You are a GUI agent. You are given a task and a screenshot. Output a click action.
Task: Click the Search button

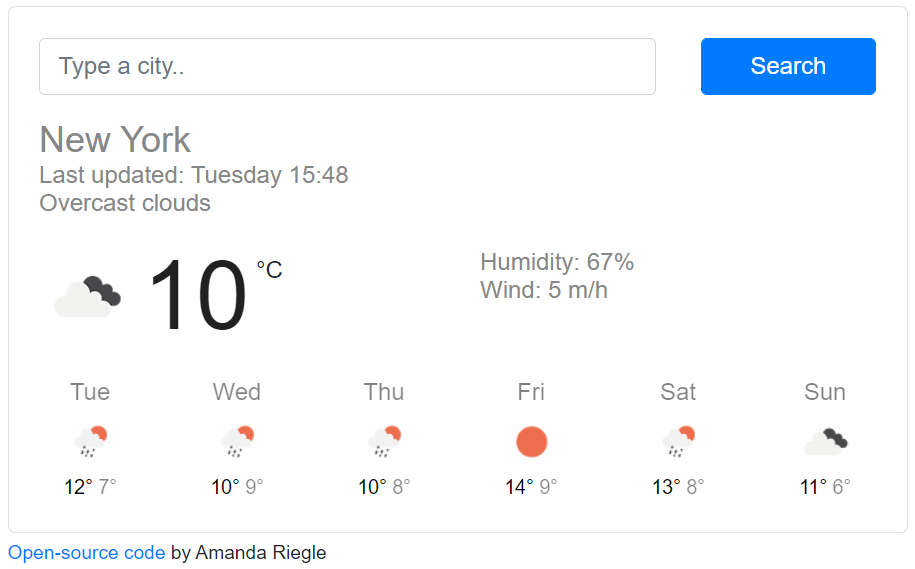[788, 67]
